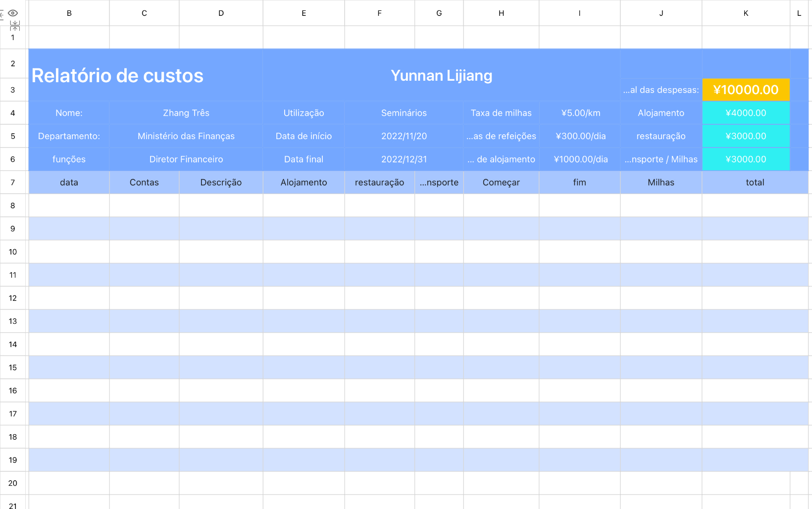Click the '...al das despesas:' label
812x509 pixels.
point(661,90)
